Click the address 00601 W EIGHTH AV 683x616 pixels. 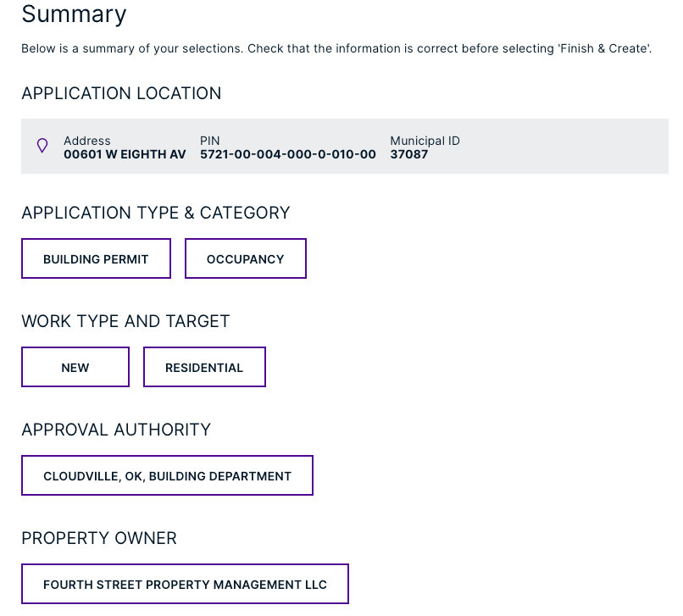coord(125,154)
